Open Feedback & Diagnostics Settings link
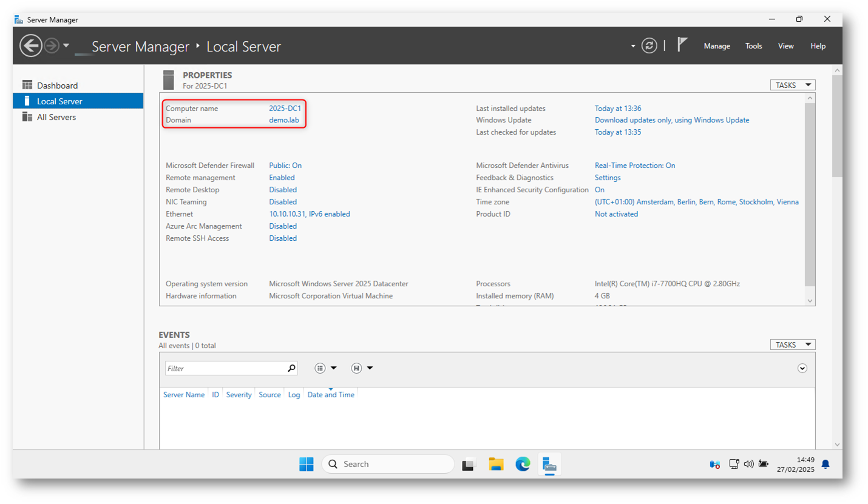The height and width of the screenshot is (504, 868). click(608, 178)
